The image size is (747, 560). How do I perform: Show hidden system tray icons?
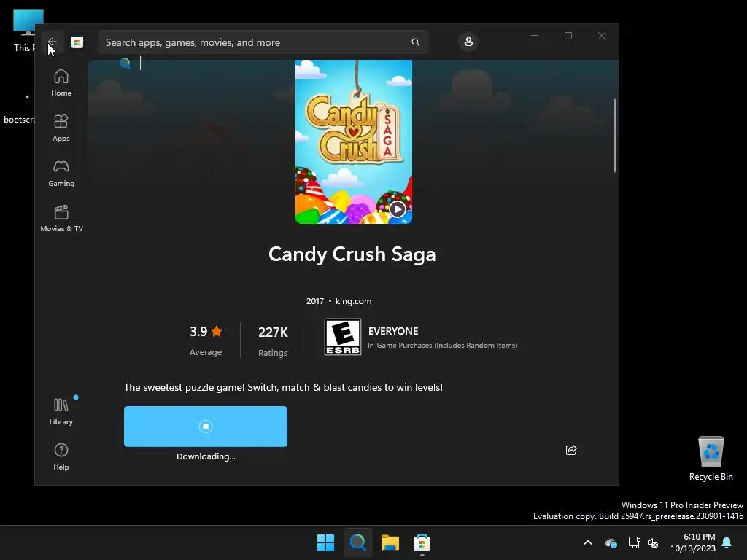588,542
